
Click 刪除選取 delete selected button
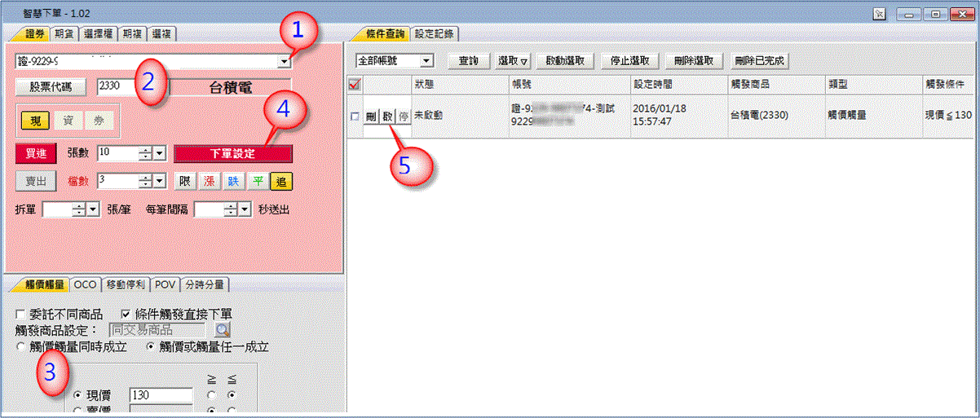tap(695, 61)
